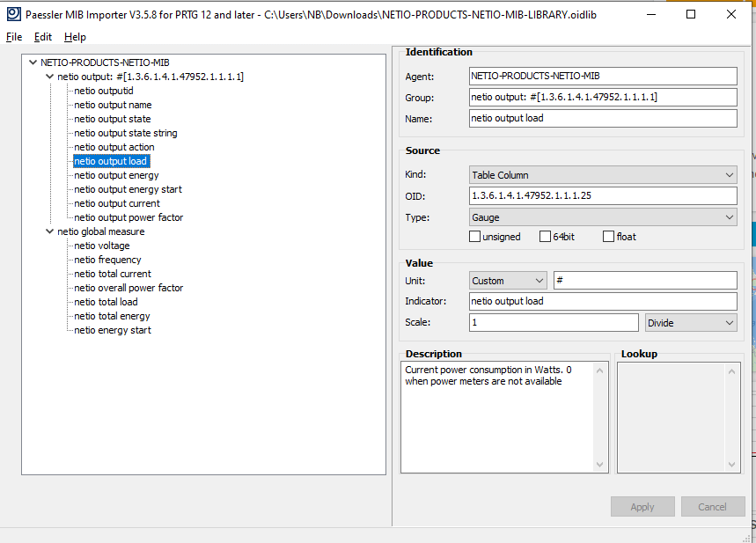Open the Unit dropdown (Custom)
The height and width of the screenshot is (543, 756).
pos(508,280)
